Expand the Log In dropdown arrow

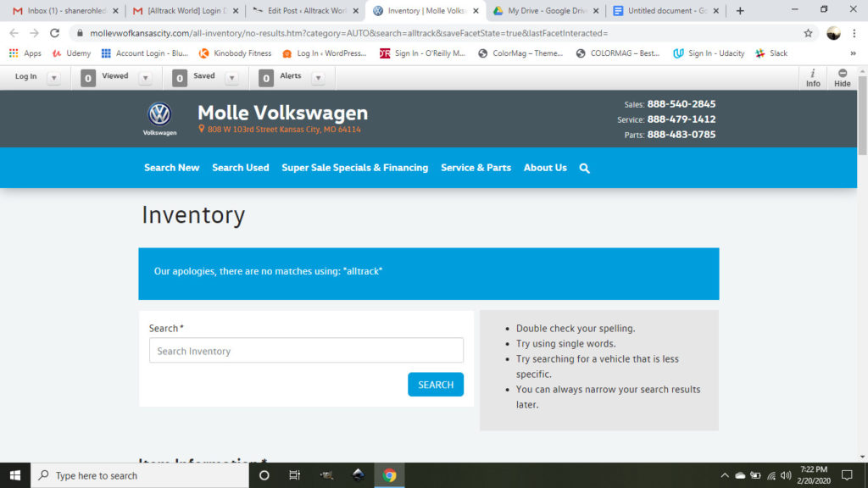tap(53, 78)
